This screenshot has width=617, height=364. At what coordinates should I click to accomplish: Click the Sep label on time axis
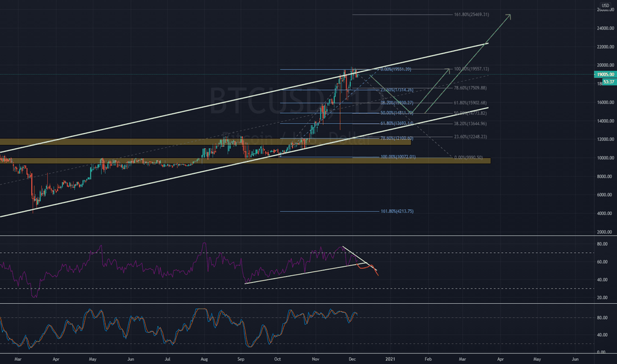[x=241, y=359]
